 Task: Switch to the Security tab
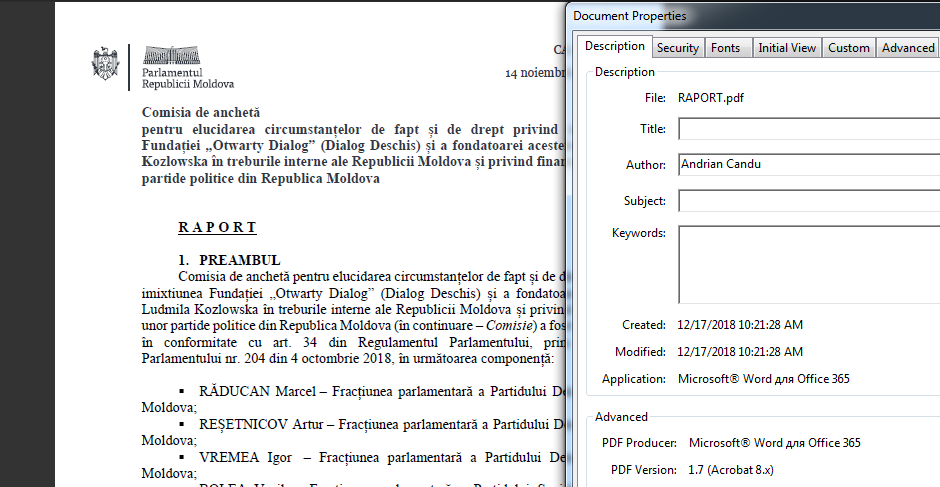tap(677, 48)
